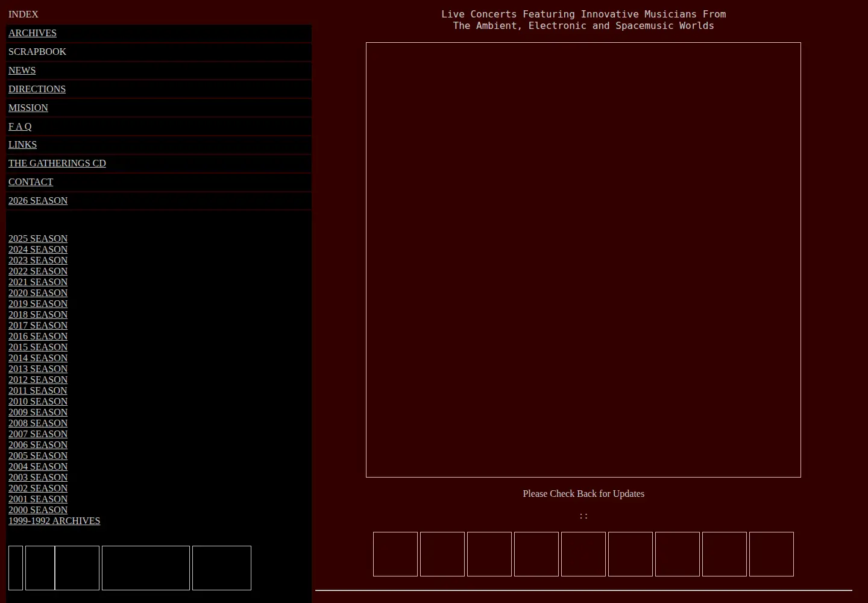Open the 2016 SEASON archive

click(x=38, y=336)
